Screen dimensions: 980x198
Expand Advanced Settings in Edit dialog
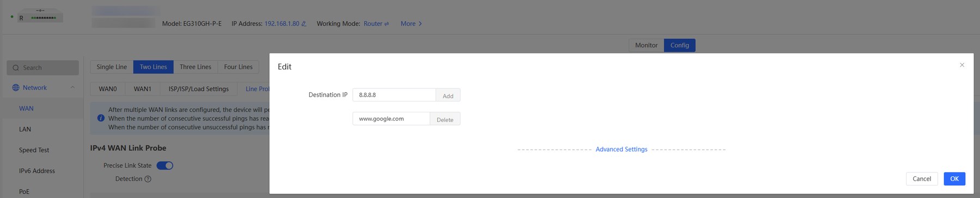tap(621, 149)
